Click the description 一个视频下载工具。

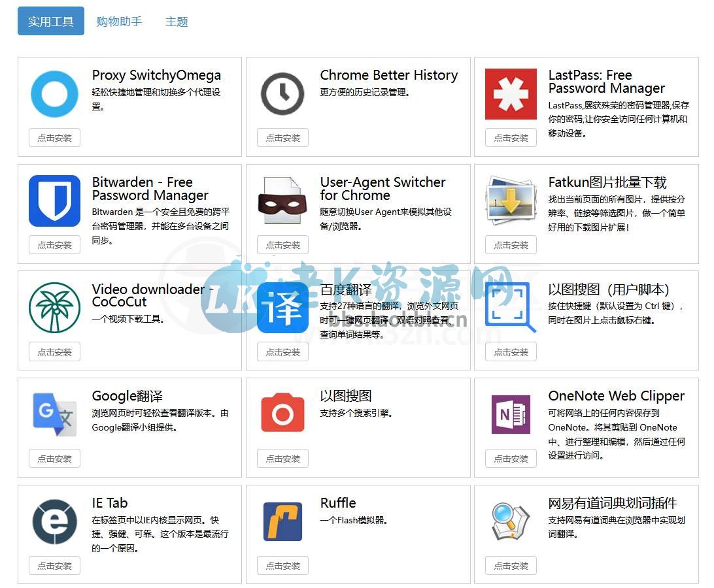[128, 319]
